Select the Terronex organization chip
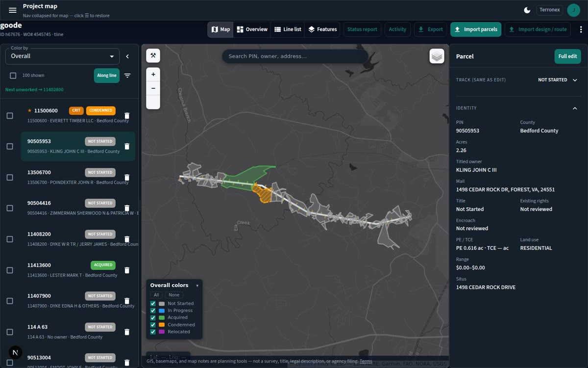 pos(549,10)
